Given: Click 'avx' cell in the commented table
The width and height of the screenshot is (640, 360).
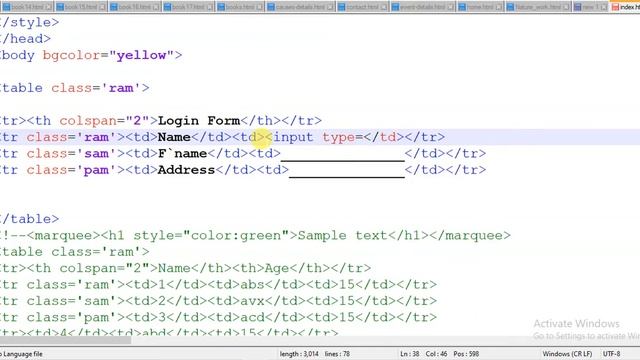Looking at the screenshot, I should pyautogui.click(x=252, y=301).
